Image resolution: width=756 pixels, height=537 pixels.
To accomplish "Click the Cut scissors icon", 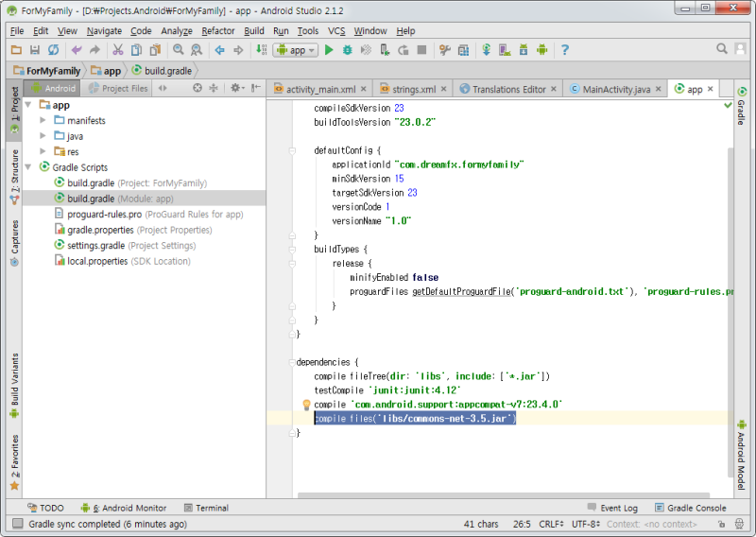I will [118, 50].
